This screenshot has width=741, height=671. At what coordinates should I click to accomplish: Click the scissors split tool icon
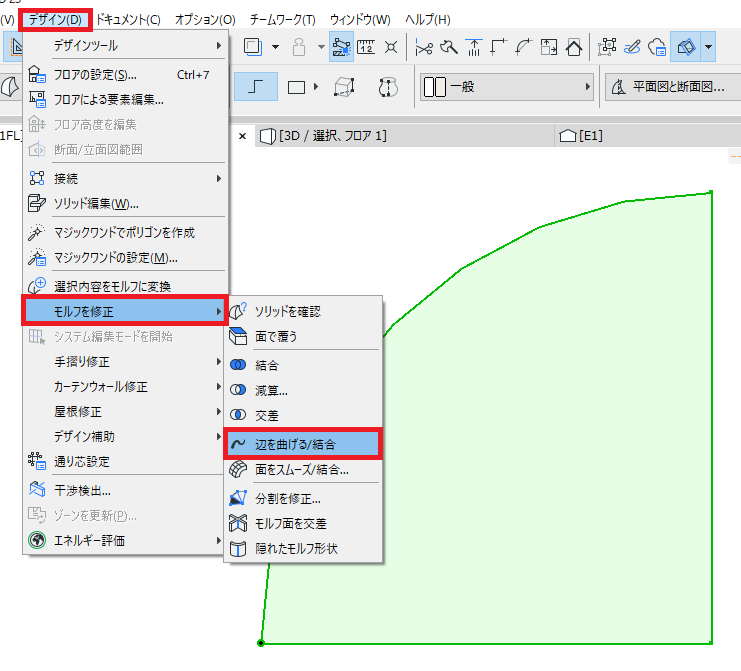coord(423,47)
